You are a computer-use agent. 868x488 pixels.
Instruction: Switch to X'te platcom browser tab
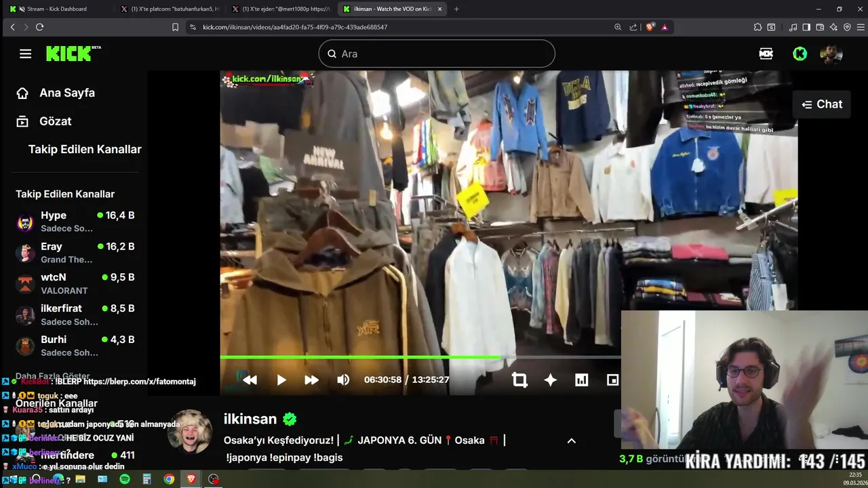(168, 9)
